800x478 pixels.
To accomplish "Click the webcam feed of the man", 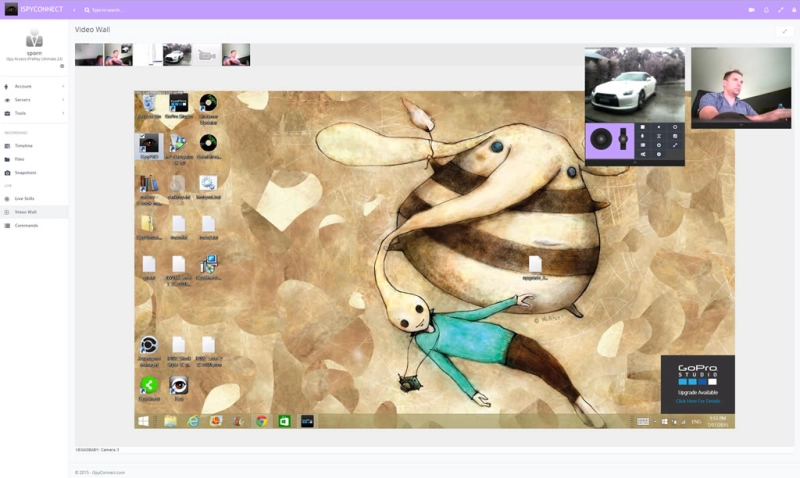I will tap(741, 85).
